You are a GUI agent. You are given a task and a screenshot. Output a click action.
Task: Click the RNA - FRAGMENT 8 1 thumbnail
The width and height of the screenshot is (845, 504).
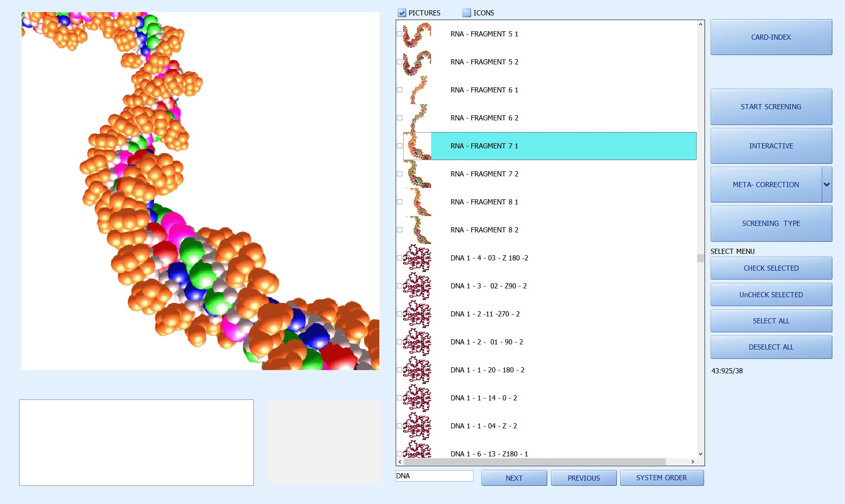pos(417,202)
